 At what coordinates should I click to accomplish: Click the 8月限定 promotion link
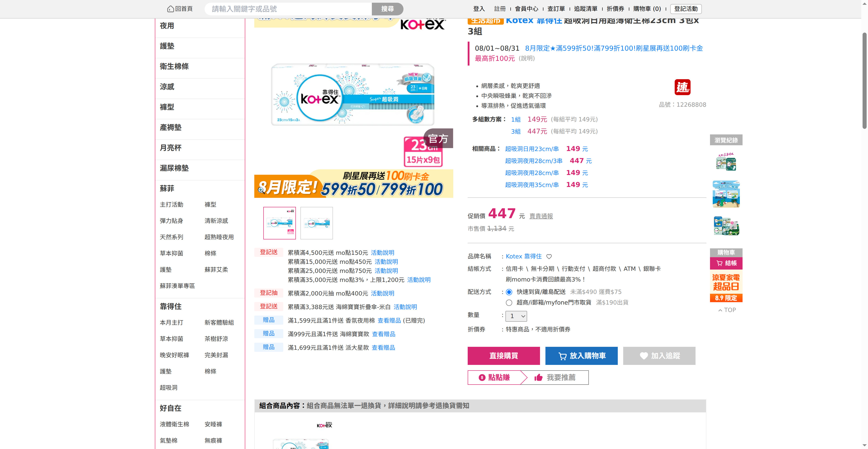614,49
